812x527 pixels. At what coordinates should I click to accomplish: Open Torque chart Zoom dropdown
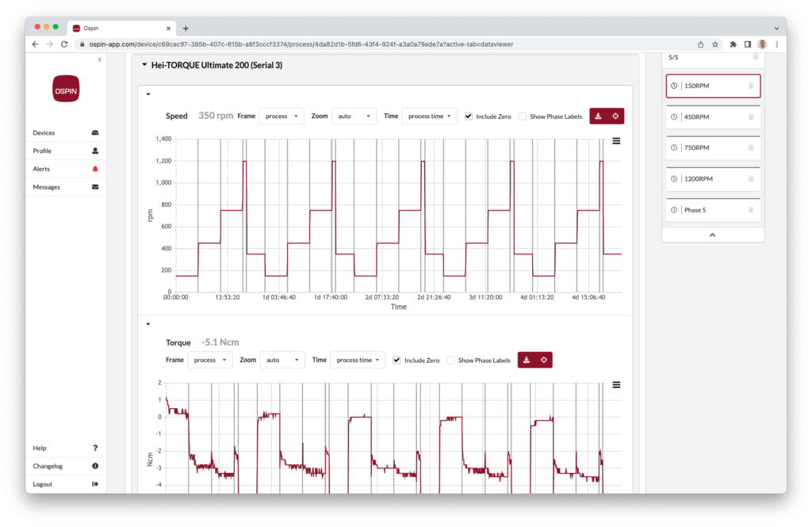click(282, 360)
